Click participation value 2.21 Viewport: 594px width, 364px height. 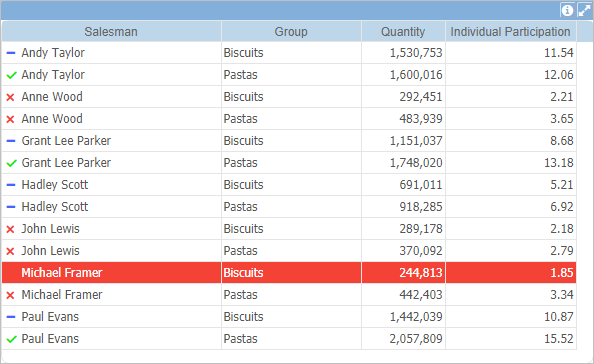point(562,97)
